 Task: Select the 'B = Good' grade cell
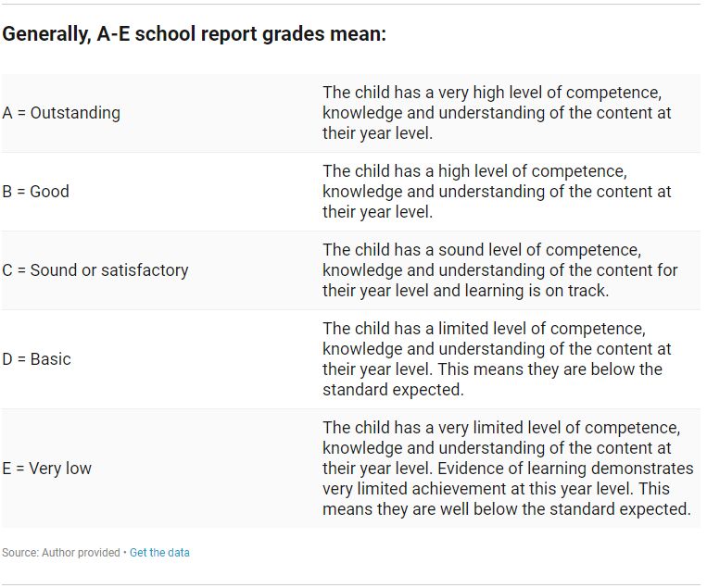(35, 192)
